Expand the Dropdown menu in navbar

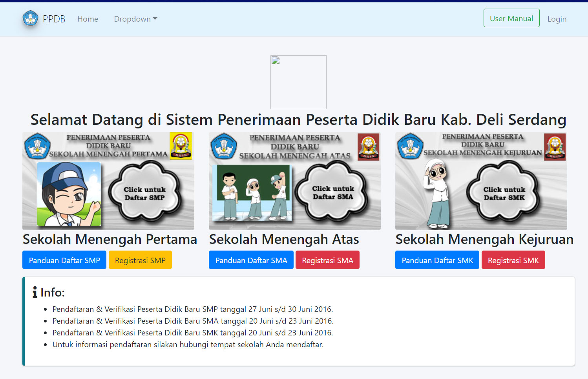coord(135,19)
